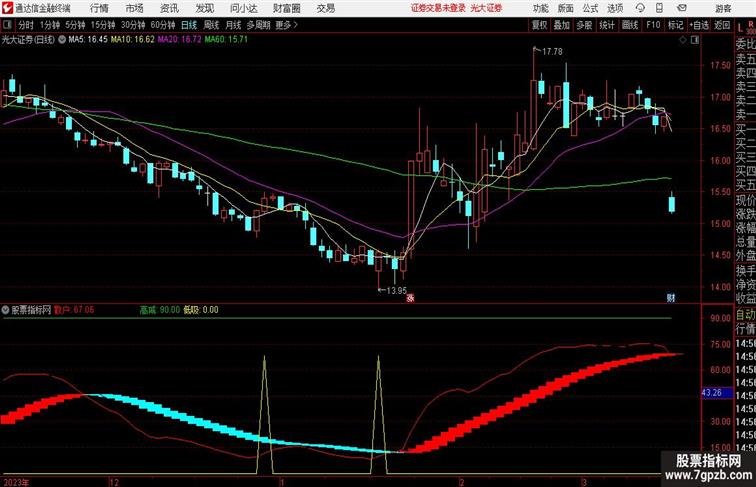The width and height of the screenshot is (756, 487).
Task: Switch to 5分钟 period
Action: [x=75, y=25]
